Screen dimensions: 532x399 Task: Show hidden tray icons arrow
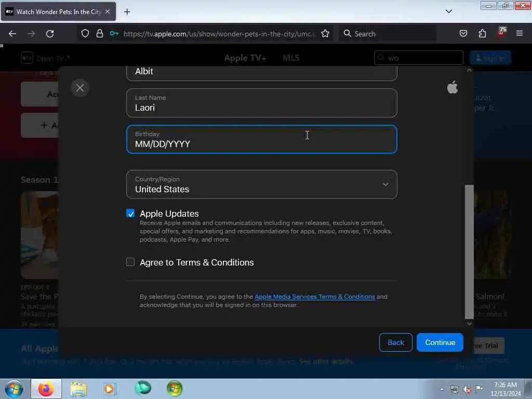[x=442, y=390]
